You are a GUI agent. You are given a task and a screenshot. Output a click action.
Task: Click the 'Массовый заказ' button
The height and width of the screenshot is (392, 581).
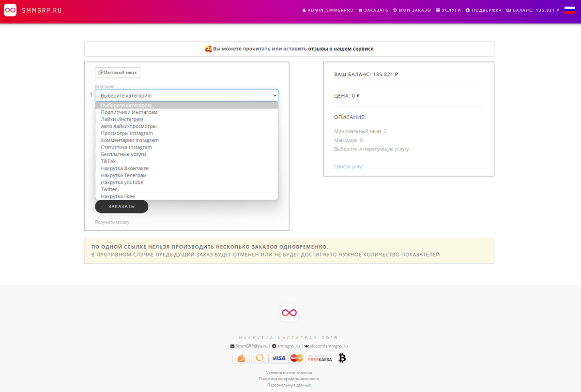(118, 73)
